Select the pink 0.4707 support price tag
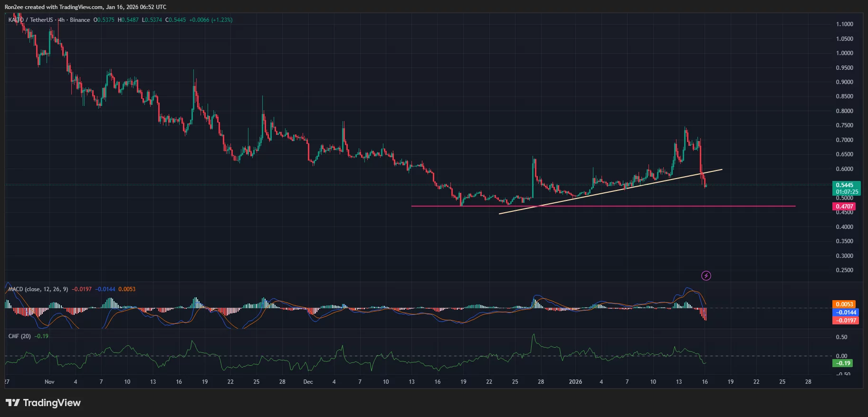Viewport: 868px width, 417px height. pyautogui.click(x=844, y=207)
